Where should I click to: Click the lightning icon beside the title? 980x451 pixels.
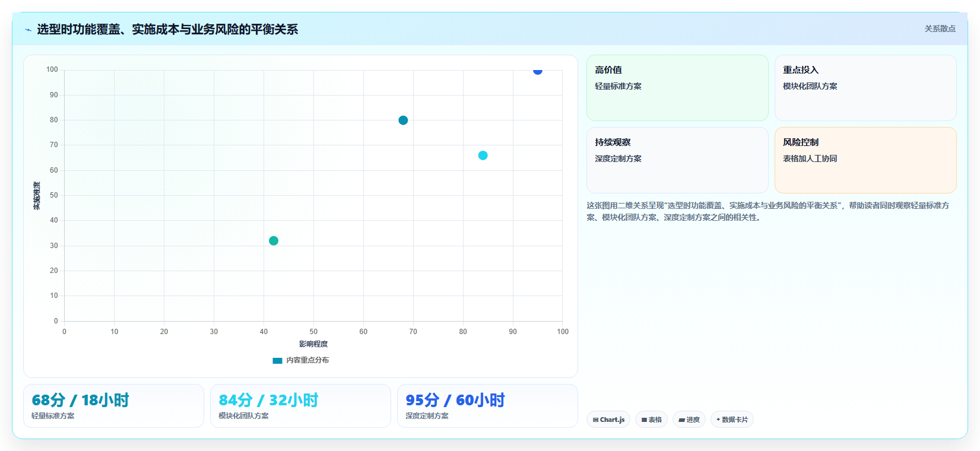point(28,30)
